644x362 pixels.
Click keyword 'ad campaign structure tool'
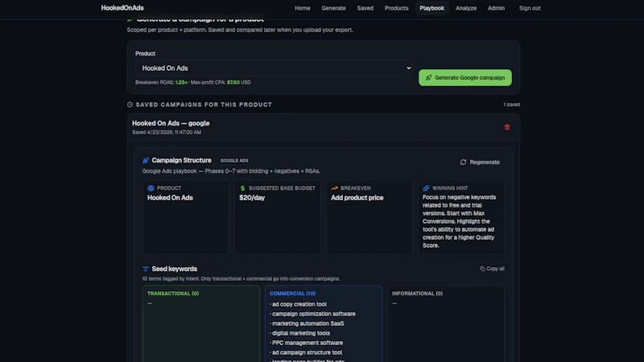(x=306, y=352)
